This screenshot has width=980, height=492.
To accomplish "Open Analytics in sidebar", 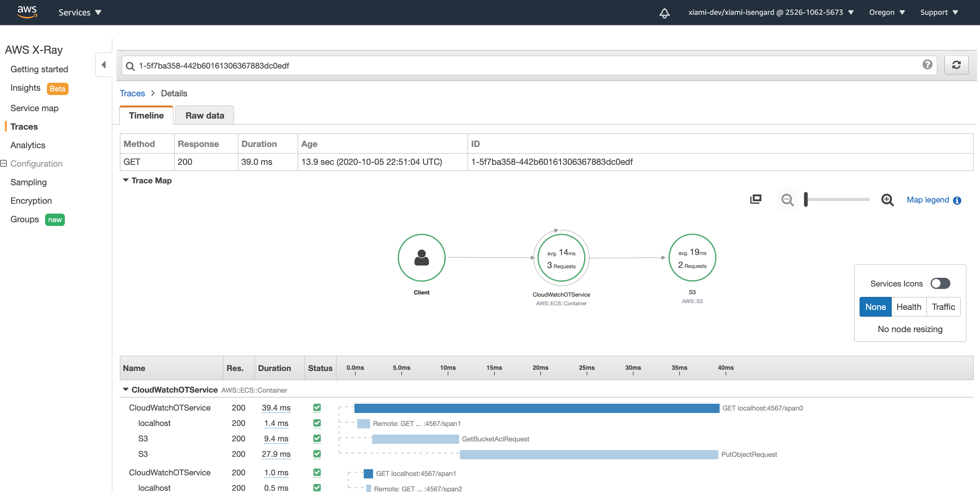I will tap(28, 145).
